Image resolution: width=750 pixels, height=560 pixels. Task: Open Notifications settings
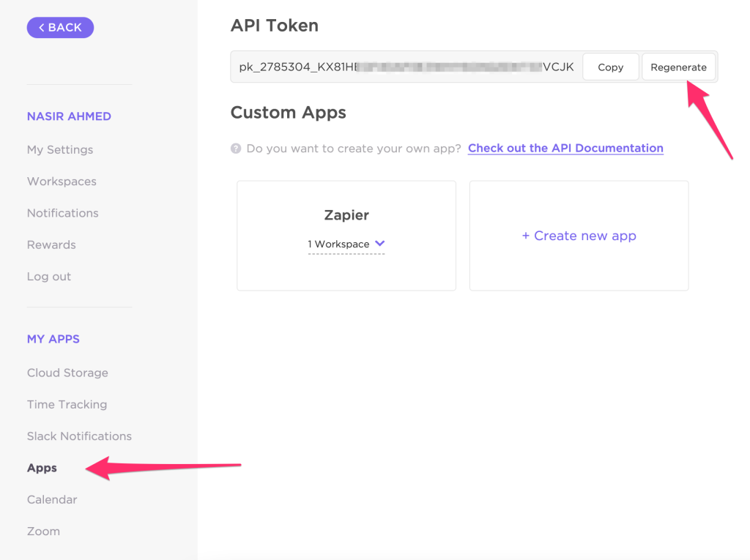(x=62, y=212)
